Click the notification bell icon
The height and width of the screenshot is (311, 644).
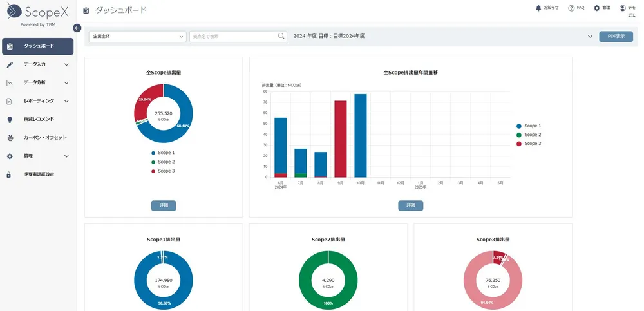click(538, 8)
